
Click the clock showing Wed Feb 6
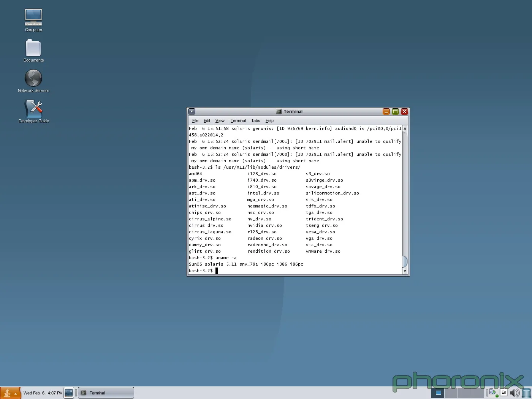(43, 393)
